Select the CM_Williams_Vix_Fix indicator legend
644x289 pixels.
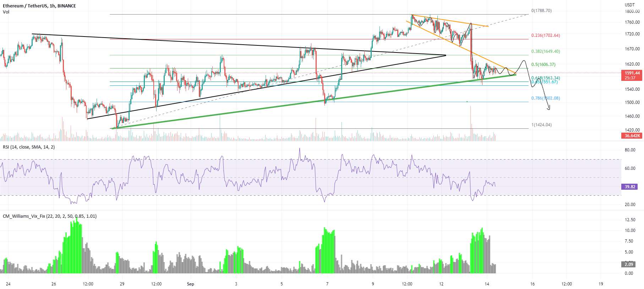50,216
